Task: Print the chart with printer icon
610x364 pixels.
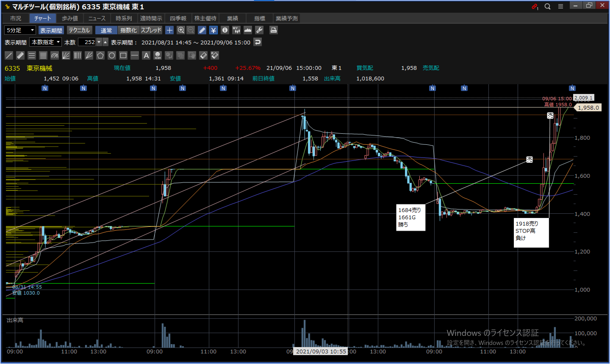Action: [x=273, y=30]
